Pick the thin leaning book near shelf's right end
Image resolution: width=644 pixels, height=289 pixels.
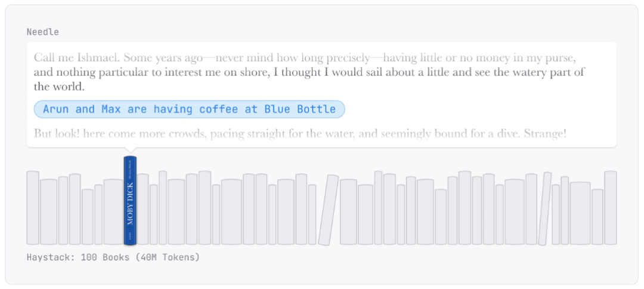(545, 209)
